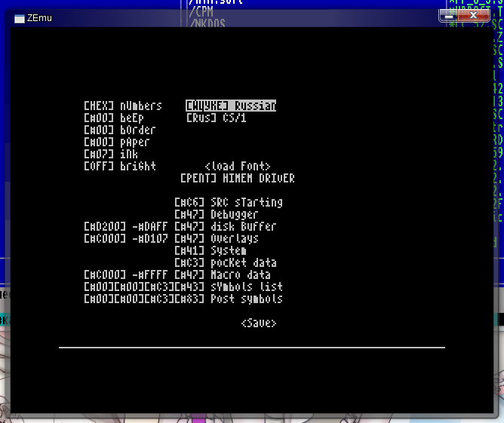Click the load font button
Viewport: 504px width, 423px height.
point(237,167)
